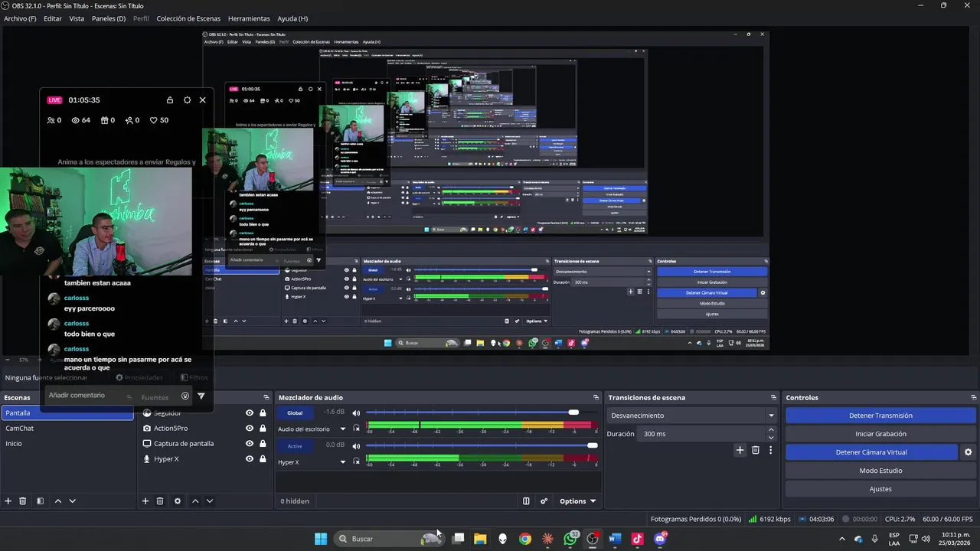
Task: Open the Colección de Escenas menu
Action: coord(188,18)
